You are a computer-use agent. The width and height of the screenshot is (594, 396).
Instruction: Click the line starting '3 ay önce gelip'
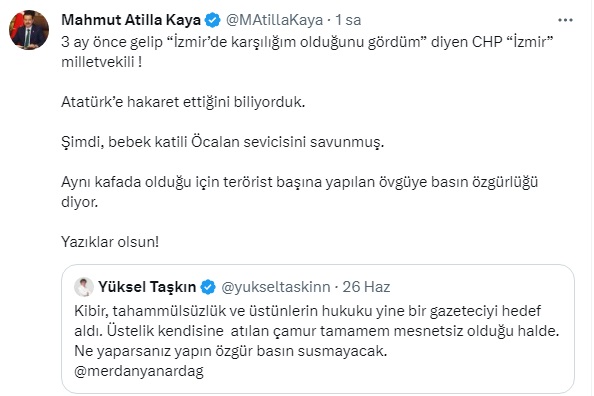pos(307,42)
